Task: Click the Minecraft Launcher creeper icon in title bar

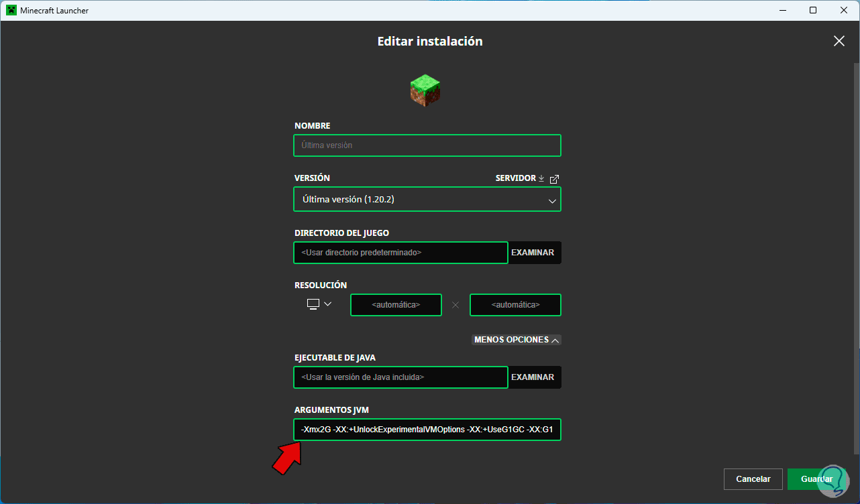Action: 11,11
